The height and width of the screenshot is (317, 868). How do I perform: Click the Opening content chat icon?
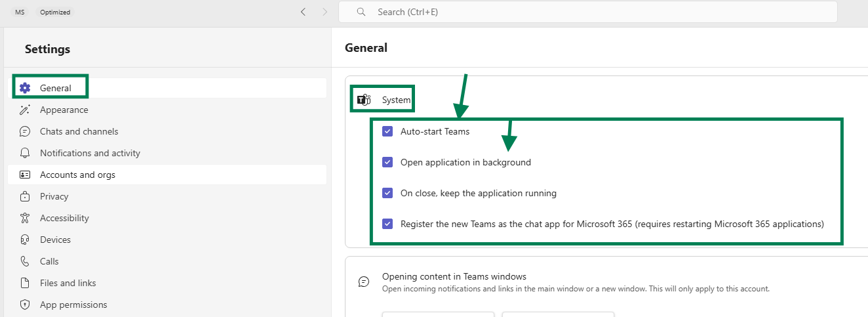364,282
